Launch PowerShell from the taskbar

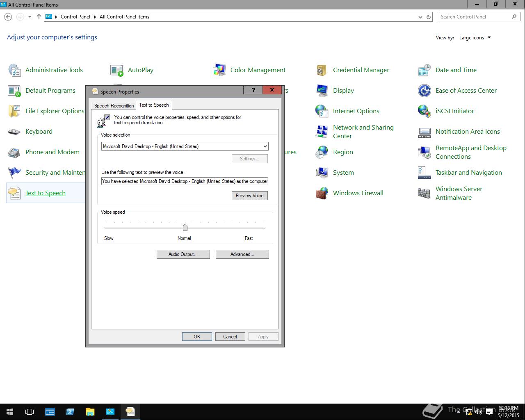(70, 412)
